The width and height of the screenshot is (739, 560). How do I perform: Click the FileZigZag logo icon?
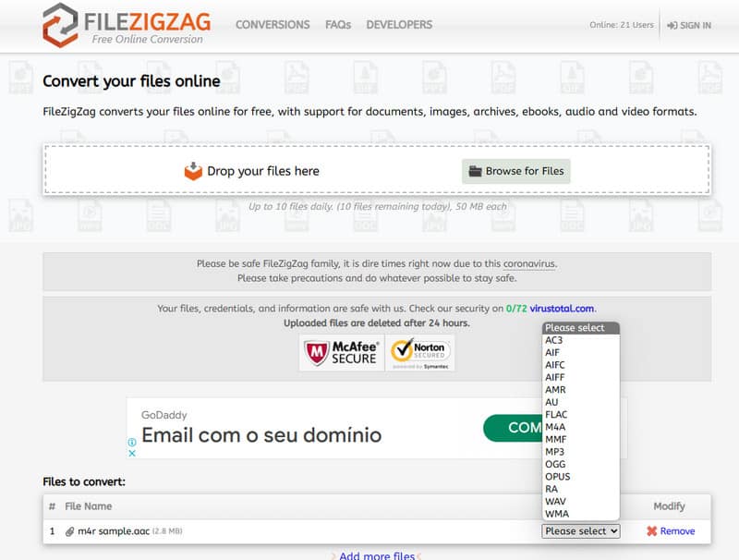point(60,25)
